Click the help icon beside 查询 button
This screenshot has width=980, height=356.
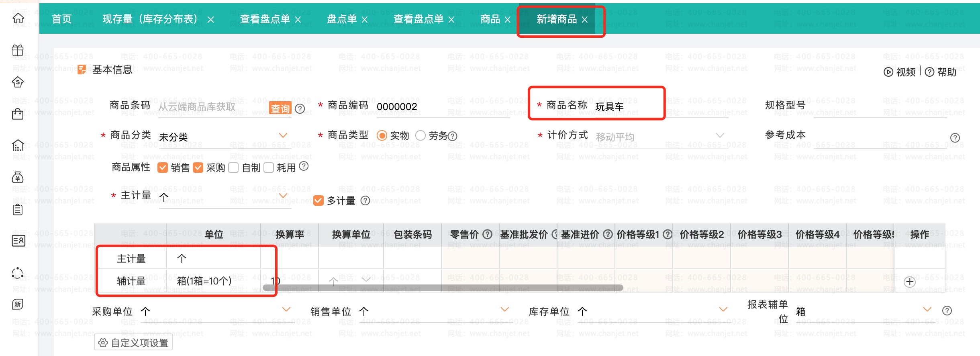coord(300,108)
